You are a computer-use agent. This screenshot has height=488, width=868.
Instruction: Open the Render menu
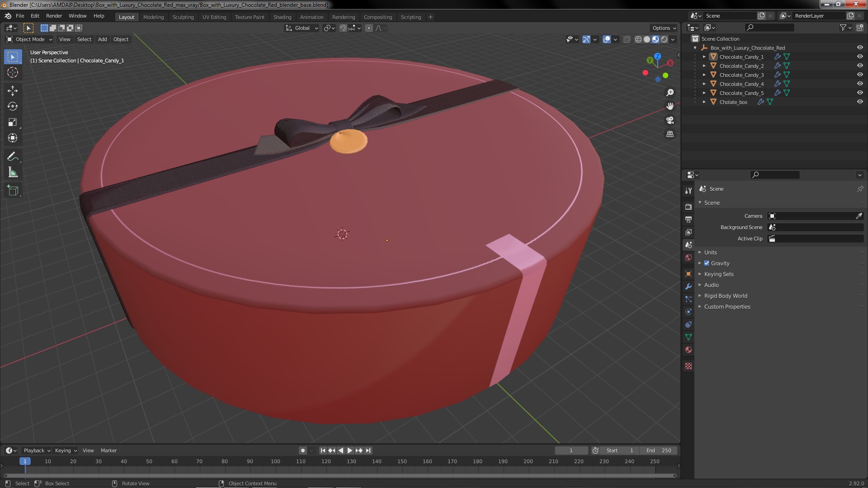pos(54,16)
